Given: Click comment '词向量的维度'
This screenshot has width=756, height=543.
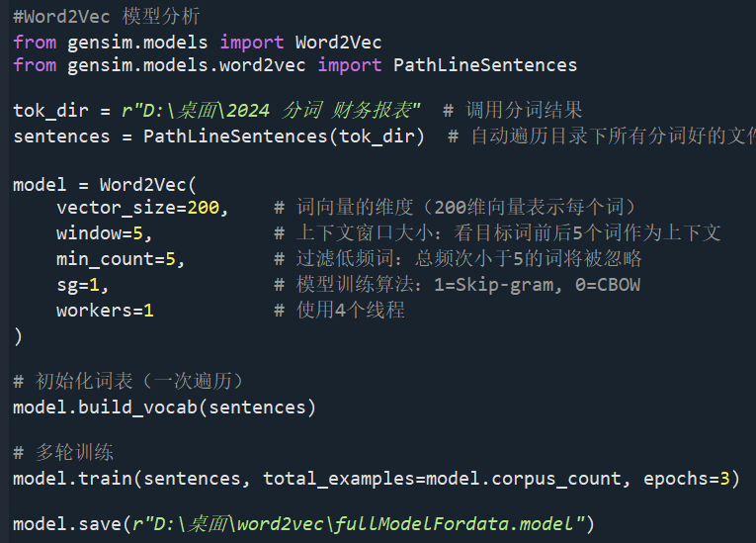Looking at the screenshot, I should click(355, 208).
